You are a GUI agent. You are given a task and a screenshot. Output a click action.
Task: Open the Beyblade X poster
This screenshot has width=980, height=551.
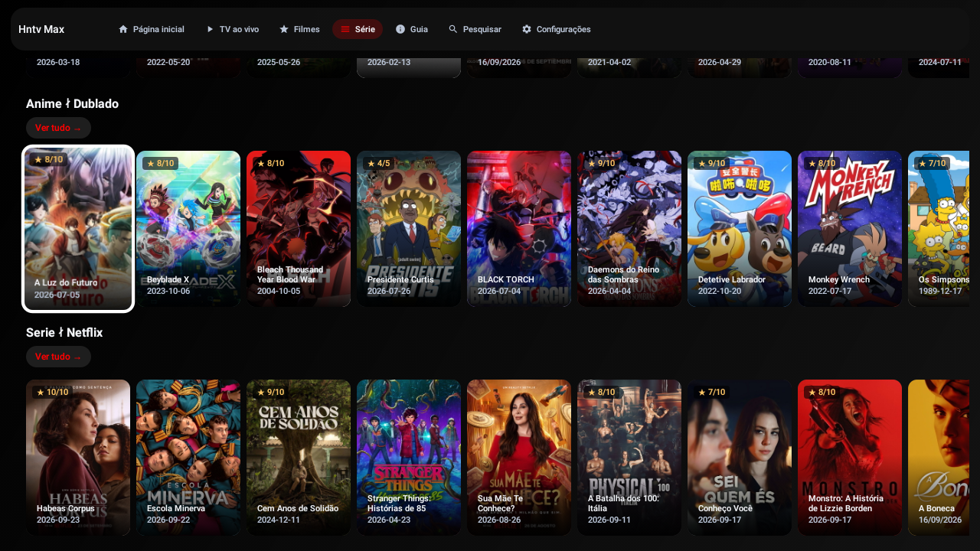click(188, 229)
